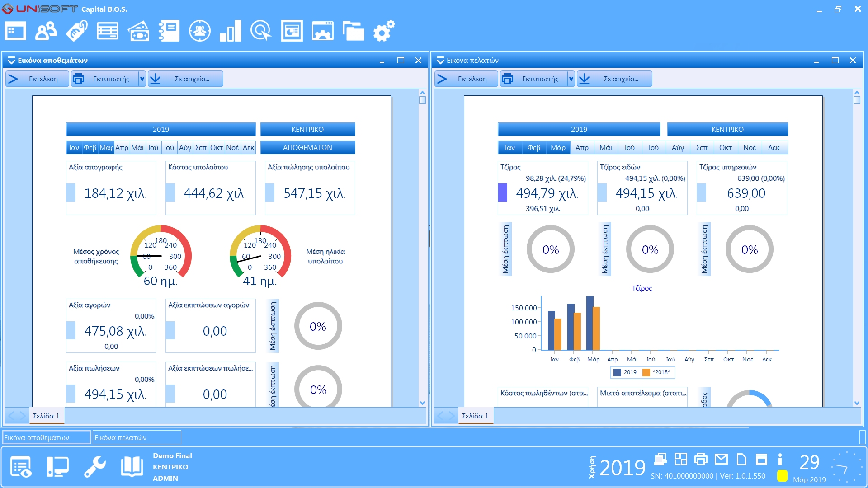The image size is (868, 488).
Task: Click the Τζίρος value 494,79 χιλ.
Action: coord(547,193)
